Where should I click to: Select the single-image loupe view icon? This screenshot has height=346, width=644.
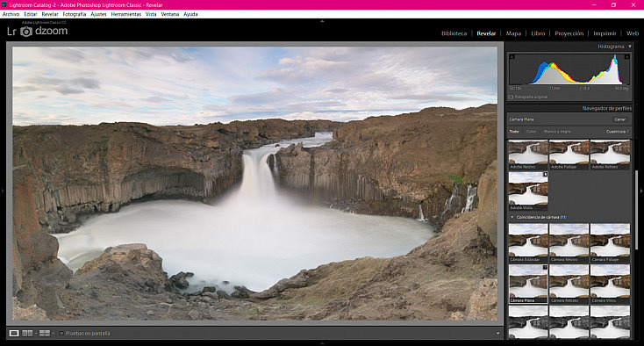14,333
